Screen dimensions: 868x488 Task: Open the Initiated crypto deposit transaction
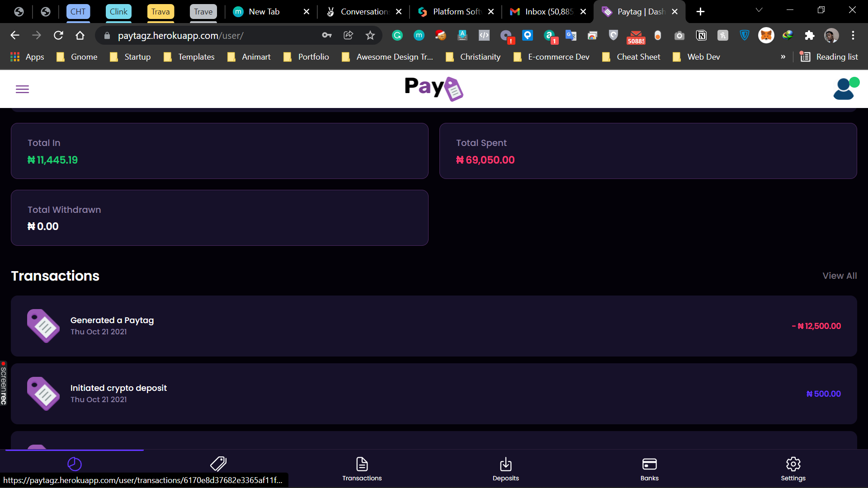[x=434, y=394]
